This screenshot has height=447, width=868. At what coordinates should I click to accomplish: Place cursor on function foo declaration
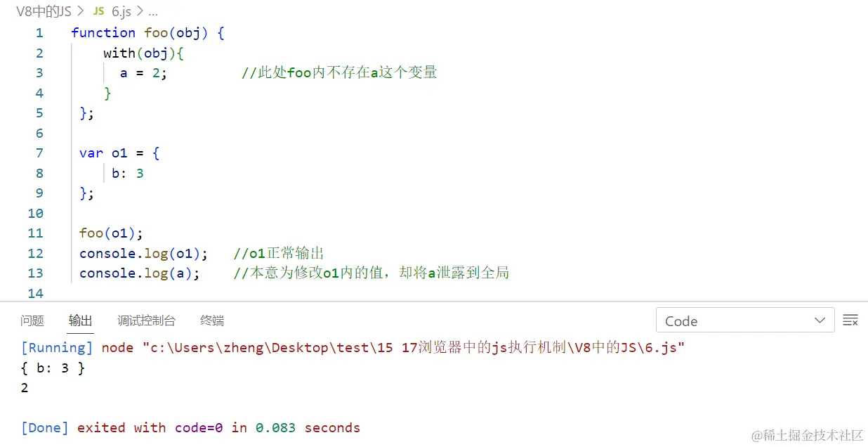point(147,32)
